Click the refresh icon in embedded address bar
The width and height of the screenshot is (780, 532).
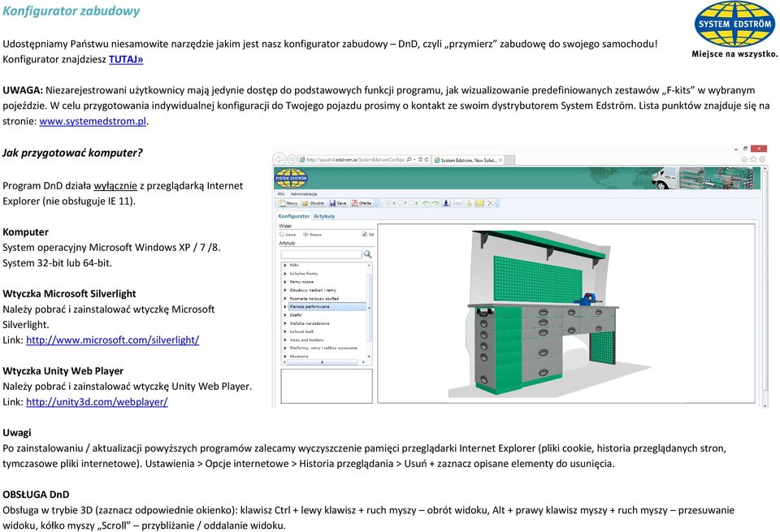427,159
